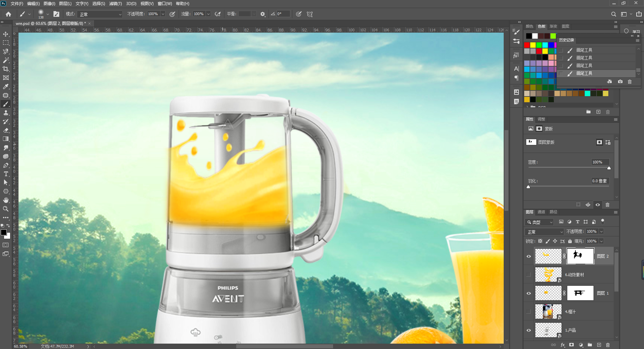The image size is (644, 349).
Task: Open the brush preset picker arrow
Action: coord(48,14)
